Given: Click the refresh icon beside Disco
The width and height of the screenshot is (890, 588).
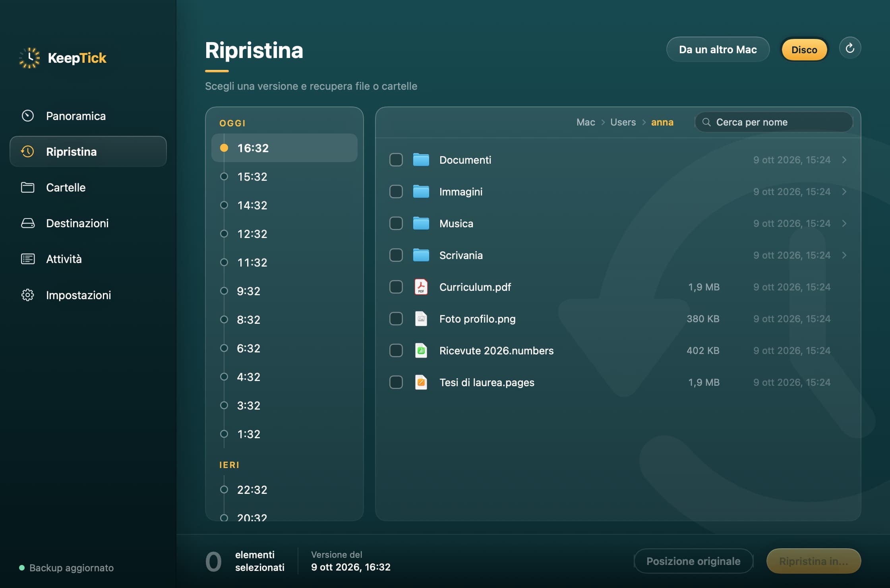Looking at the screenshot, I should pyautogui.click(x=850, y=48).
